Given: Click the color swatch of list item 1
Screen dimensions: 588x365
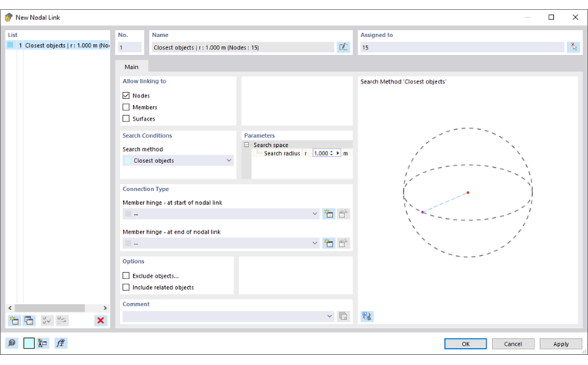Looking at the screenshot, I should (x=10, y=45).
